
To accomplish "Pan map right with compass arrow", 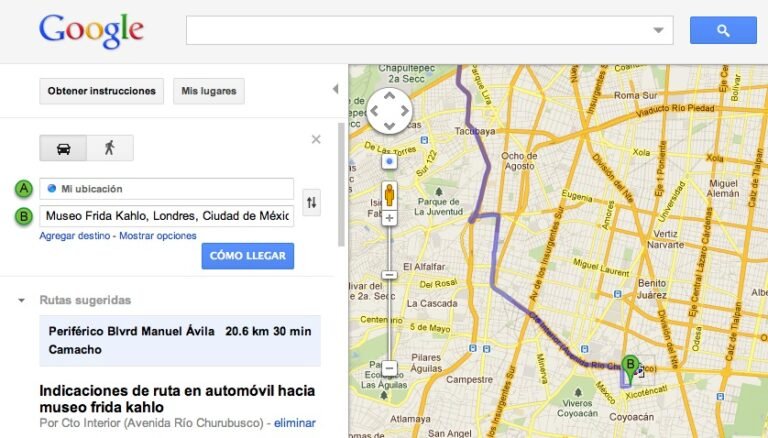I will 405,111.
